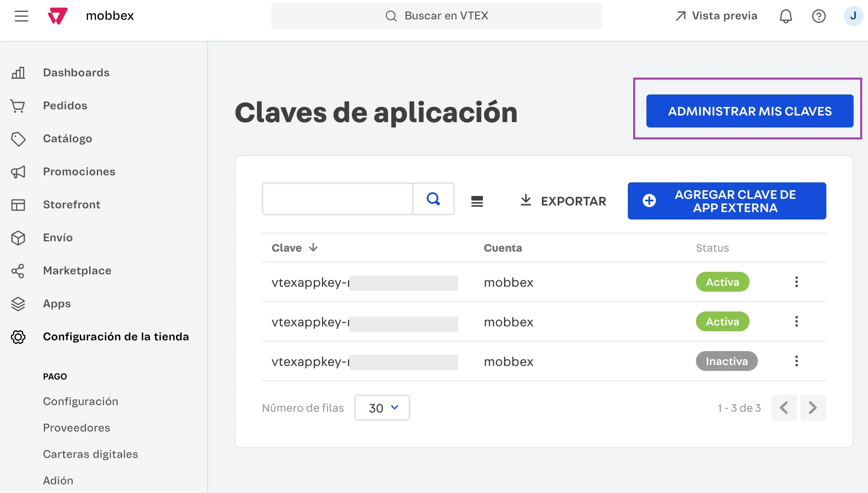This screenshot has width=868, height=493.
Task: Click AGREGAR CLAVE DE APP EXTERNA
Action: [x=727, y=201]
